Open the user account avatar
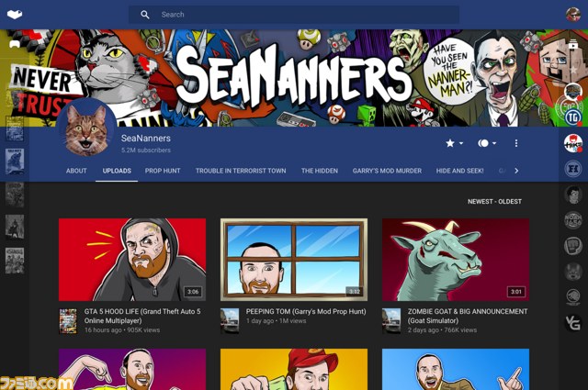The height and width of the screenshot is (390, 588). 573,15
